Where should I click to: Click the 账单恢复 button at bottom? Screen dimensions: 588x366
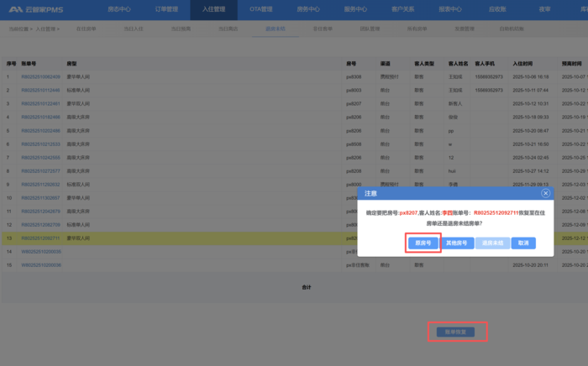[454, 332]
